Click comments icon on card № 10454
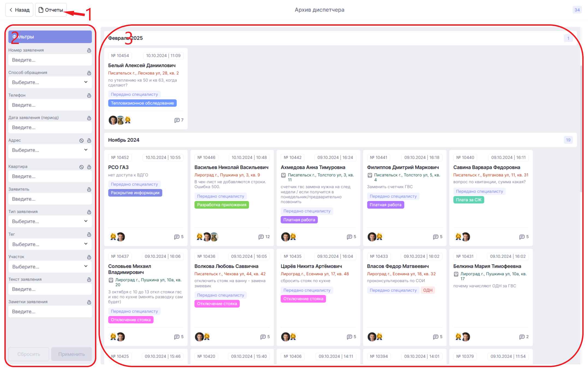Image resolution: width=588 pixels, height=371 pixels. click(177, 120)
